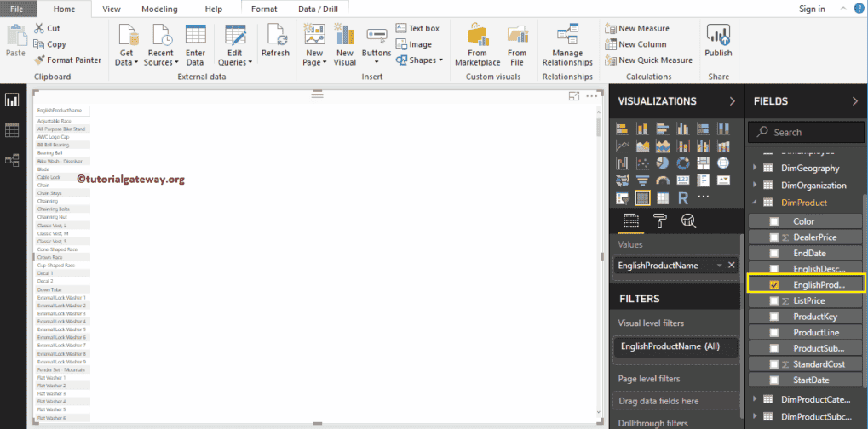The width and height of the screenshot is (868, 429).
Task: Select the Gauge visual
Action: pyautogui.click(x=663, y=180)
